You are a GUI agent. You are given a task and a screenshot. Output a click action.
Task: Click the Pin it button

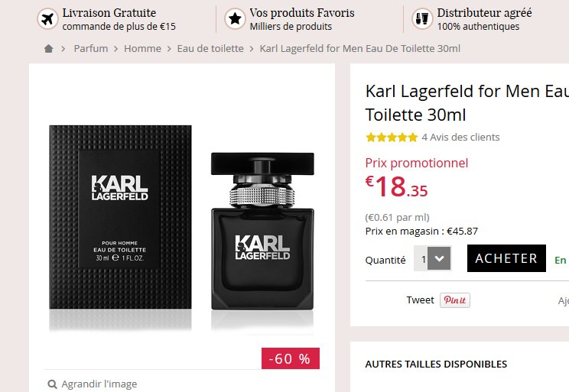point(455,300)
